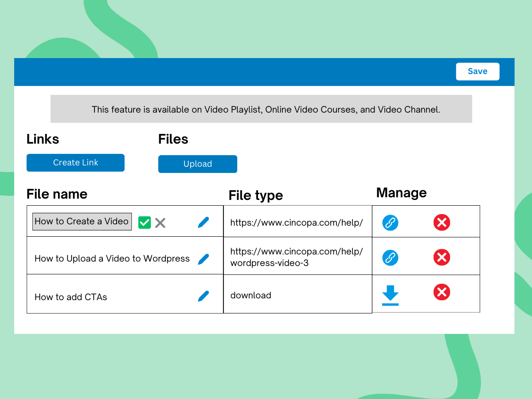
Task: Open link icon for How to Create a Video row
Action: [x=390, y=223]
